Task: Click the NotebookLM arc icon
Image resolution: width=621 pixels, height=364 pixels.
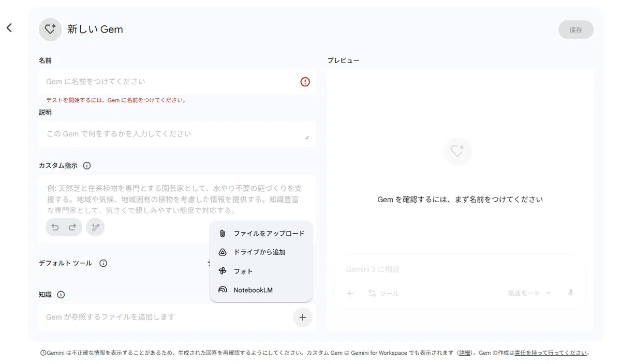Action: click(x=223, y=290)
